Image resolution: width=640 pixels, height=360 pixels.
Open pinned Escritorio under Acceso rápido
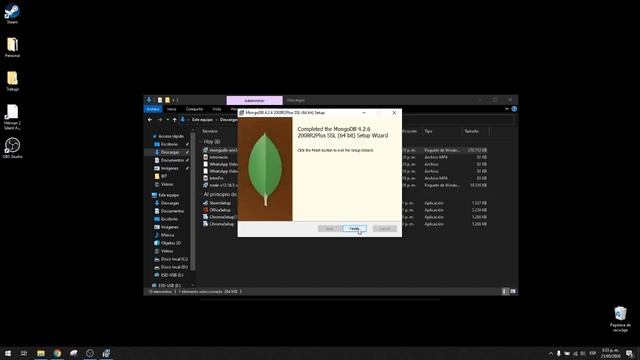click(x=169, y=144)
